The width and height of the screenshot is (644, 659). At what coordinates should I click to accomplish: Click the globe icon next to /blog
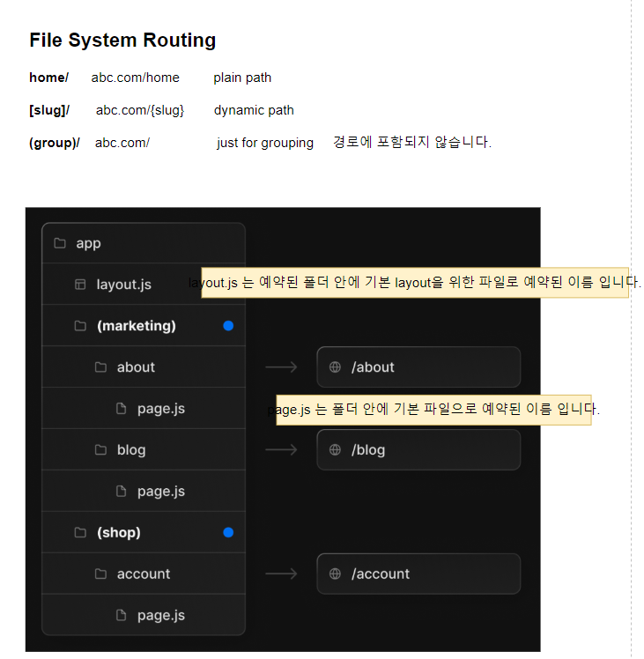pyautogui.click(x=335, y=449)
